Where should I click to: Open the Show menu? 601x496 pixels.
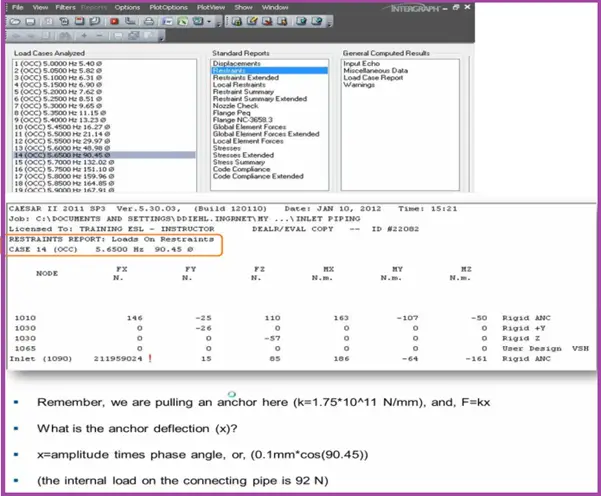(x=243, y=7)
